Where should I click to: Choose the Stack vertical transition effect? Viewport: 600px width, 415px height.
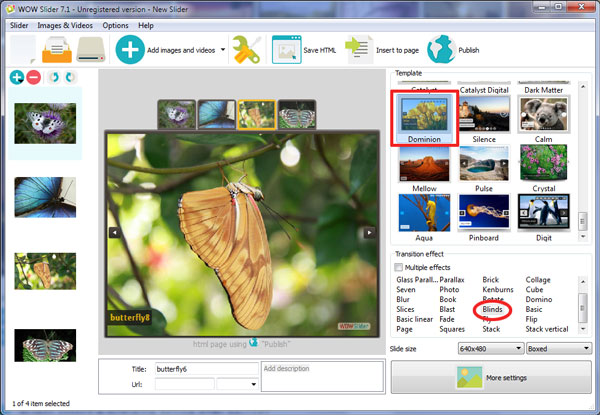coord(547,329)
